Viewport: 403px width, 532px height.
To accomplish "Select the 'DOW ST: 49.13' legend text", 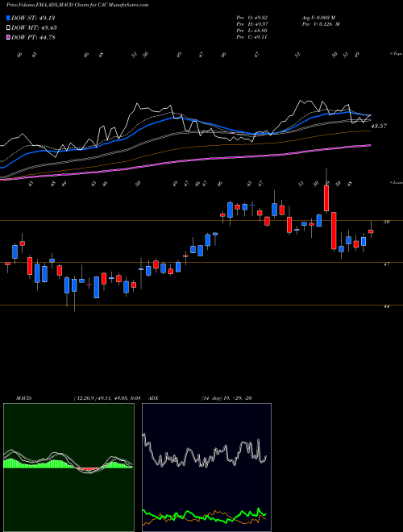I will pyautogui.click(x=33, y=18).
